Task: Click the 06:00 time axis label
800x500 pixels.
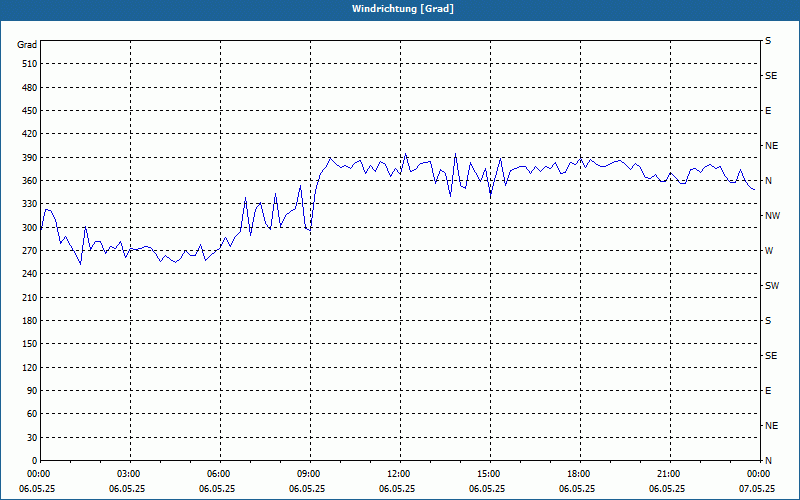Action: (220, 474)
